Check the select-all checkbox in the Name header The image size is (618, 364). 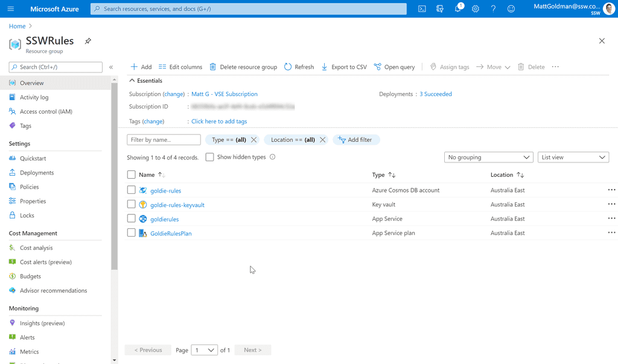(131, 174)
